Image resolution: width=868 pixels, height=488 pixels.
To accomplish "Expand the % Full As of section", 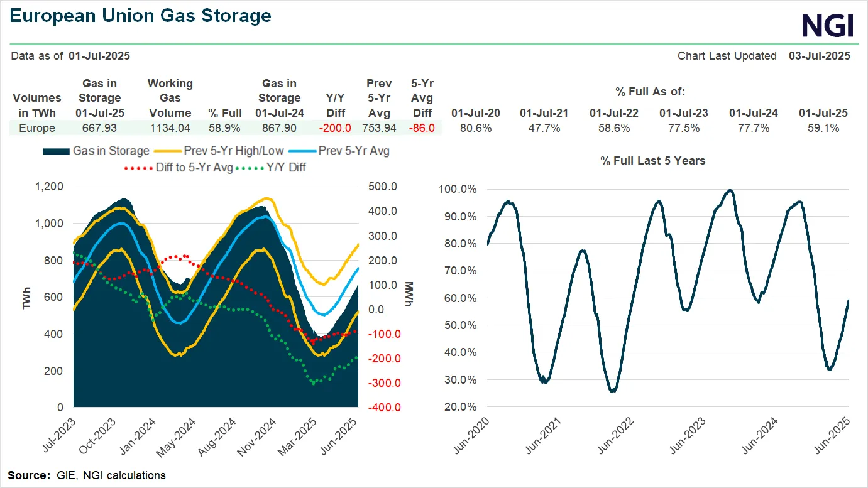I will [651, 91].
